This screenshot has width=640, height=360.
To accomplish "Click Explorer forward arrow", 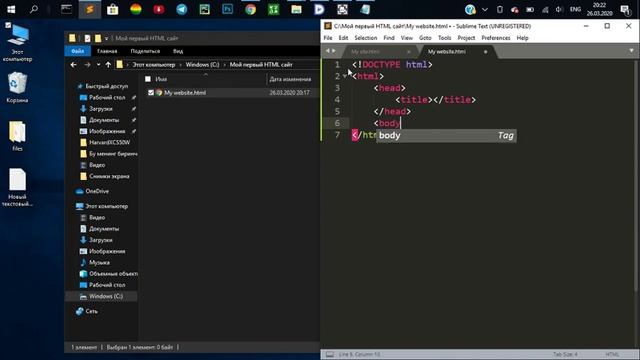I will pyautogui.click(x=87, y=64).
